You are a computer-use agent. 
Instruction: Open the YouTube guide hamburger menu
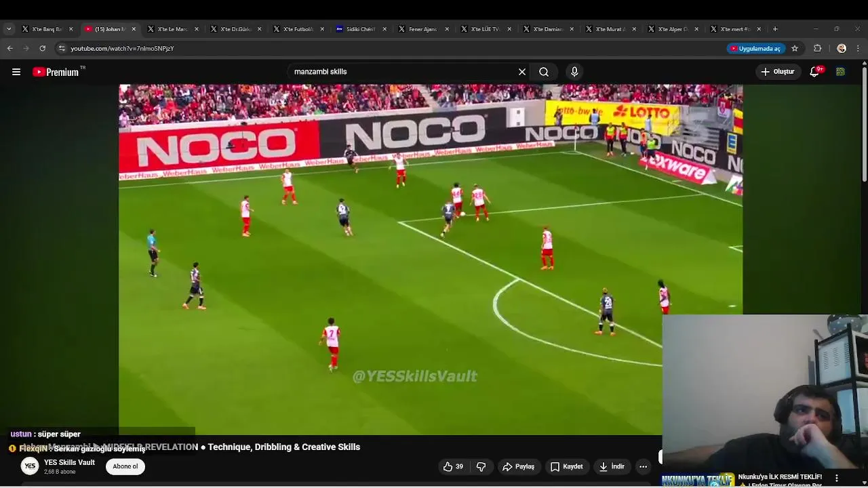[16, 72]
